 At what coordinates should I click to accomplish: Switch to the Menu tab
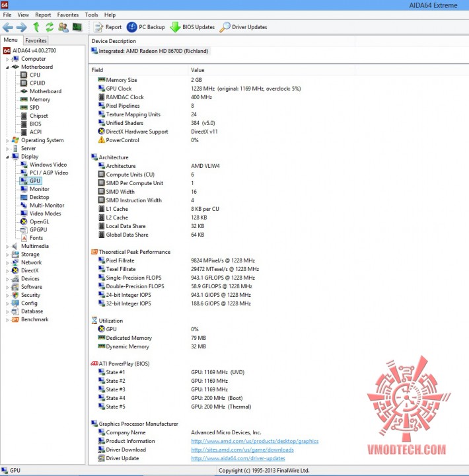11,40
